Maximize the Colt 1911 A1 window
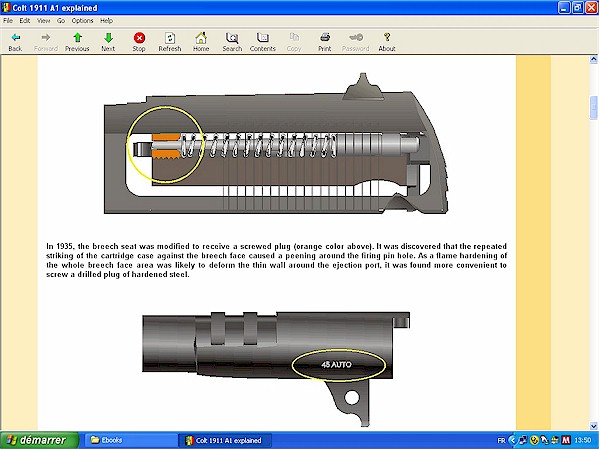The width and height of the screenshot is (600, 450). point(577,7)
